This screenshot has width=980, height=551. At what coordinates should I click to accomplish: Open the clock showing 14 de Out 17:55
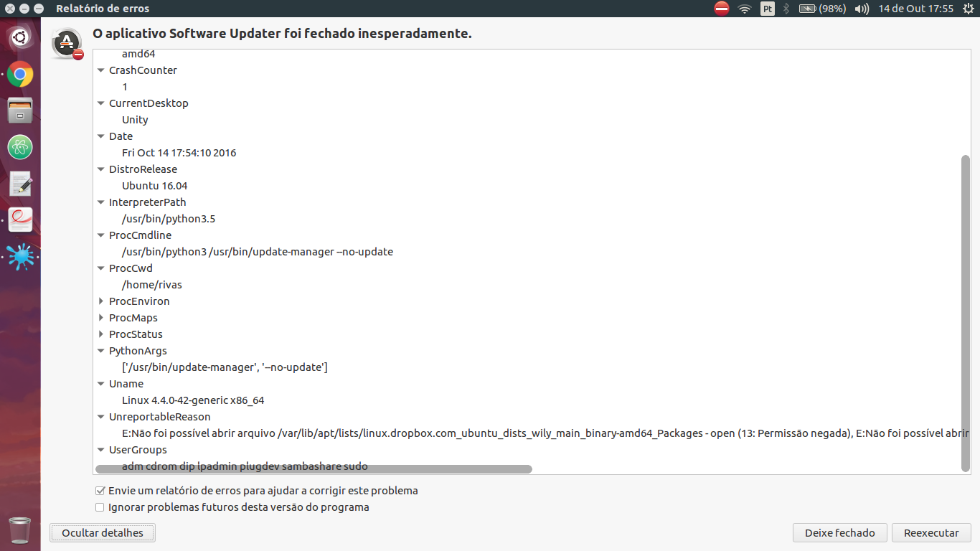916,9
